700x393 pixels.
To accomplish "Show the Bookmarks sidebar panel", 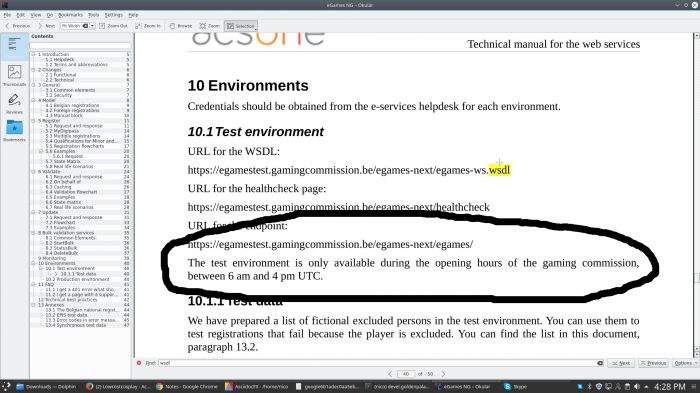I will point(14,130).
